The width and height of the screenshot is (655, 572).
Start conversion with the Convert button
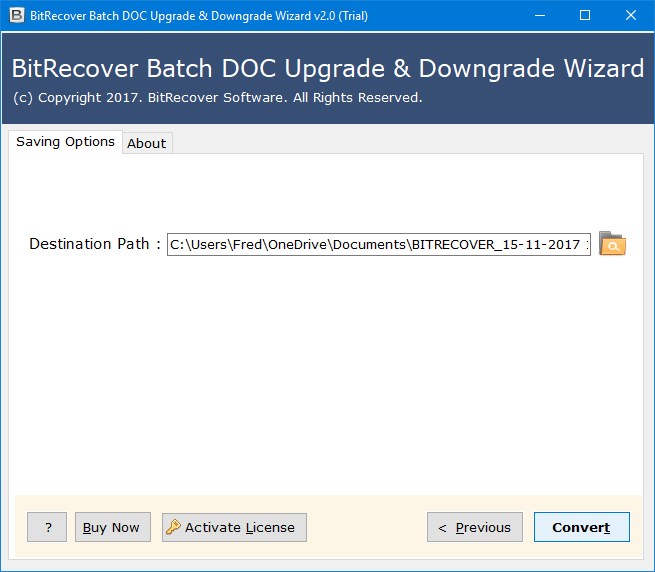[x=581, y=527]
